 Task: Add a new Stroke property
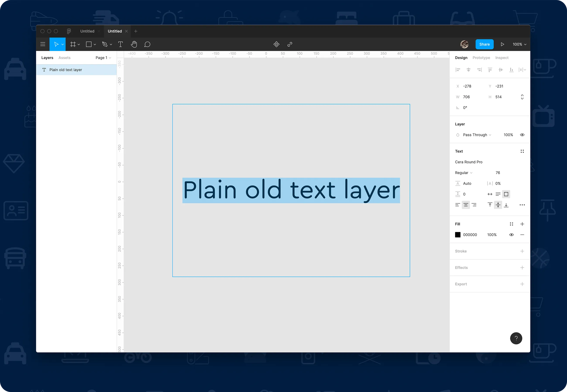click(x=522, y=251)
